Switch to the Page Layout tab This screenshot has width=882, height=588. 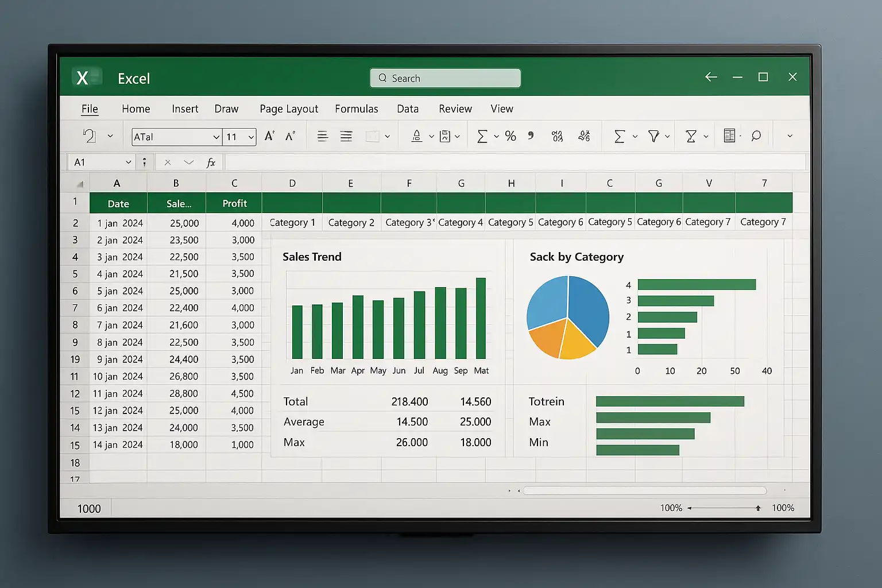(288, 109)
